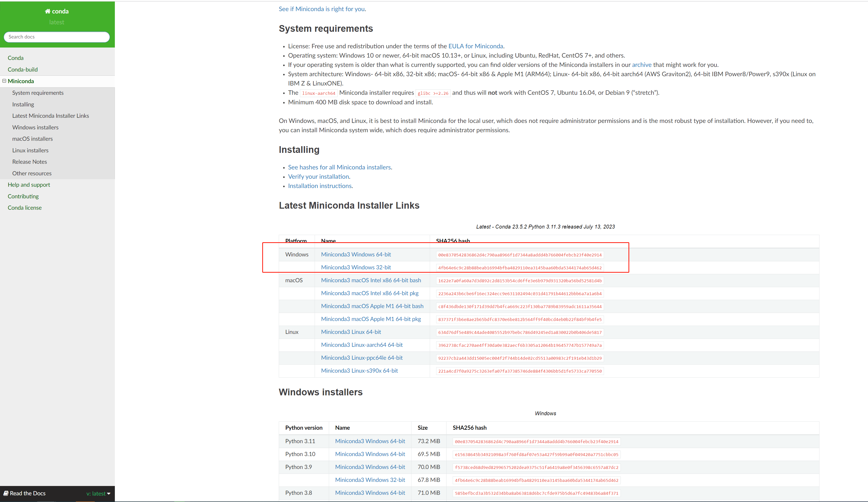Select System requirements in the sidebar

tap(38, 93)
